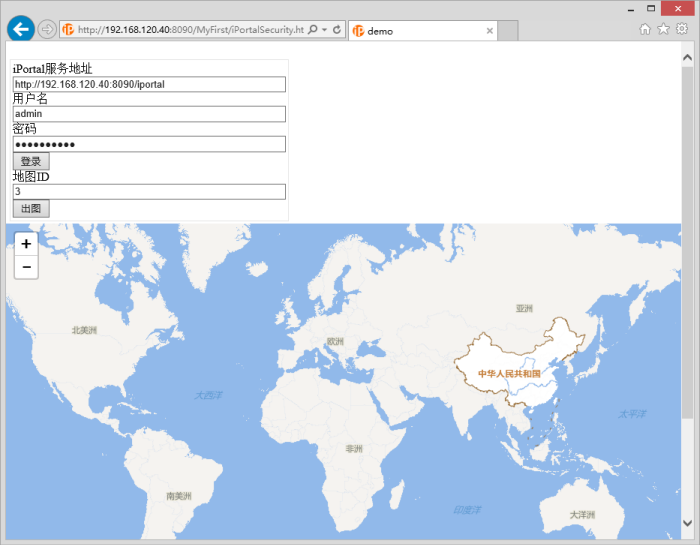Open a new blank tab
The height and width of the screenshot is (545, 700).
508,31
